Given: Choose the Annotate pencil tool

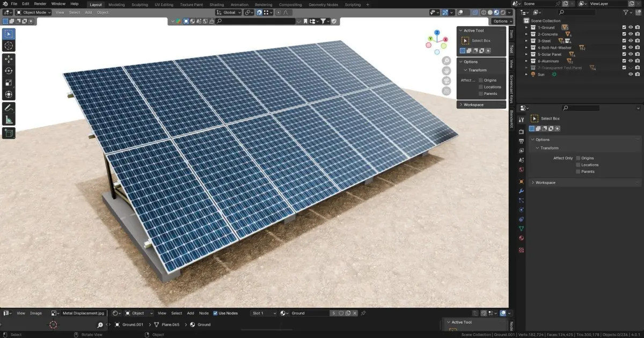Looking at the screenshot, I should (x=9, y=108).
